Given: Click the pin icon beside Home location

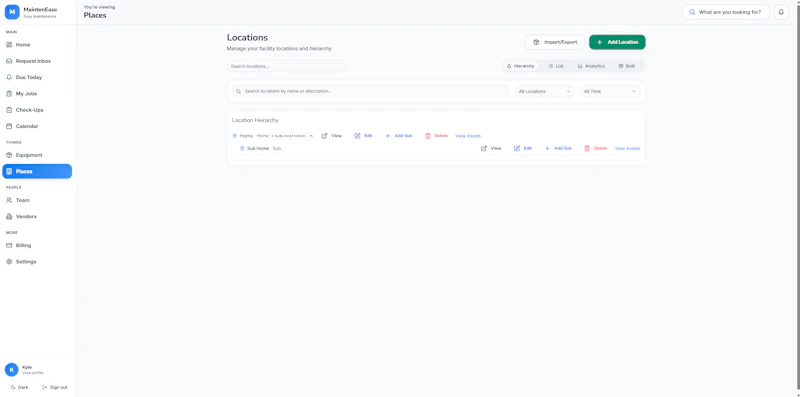Looking at the screenshot, I should (235, 136).
